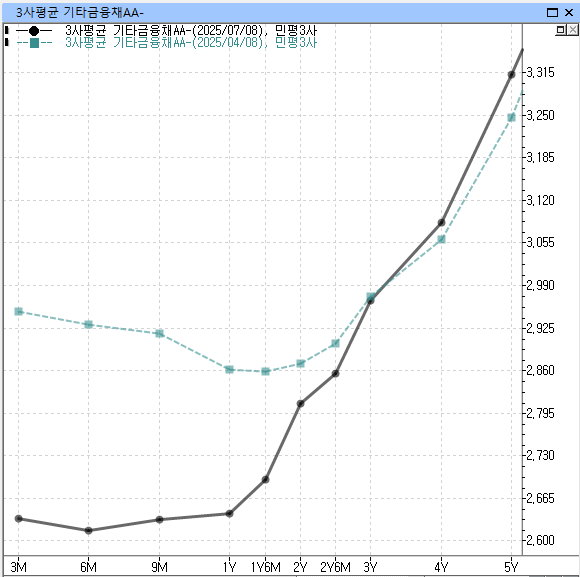Screen dimensions: 580x577
Task: Click the 2Y6M x-axis label
Action: [x=335, y=567]
